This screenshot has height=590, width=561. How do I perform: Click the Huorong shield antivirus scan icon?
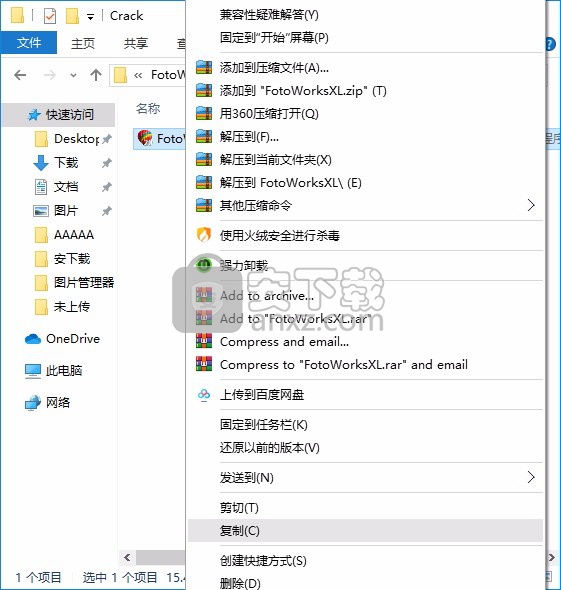click(204, 235)
